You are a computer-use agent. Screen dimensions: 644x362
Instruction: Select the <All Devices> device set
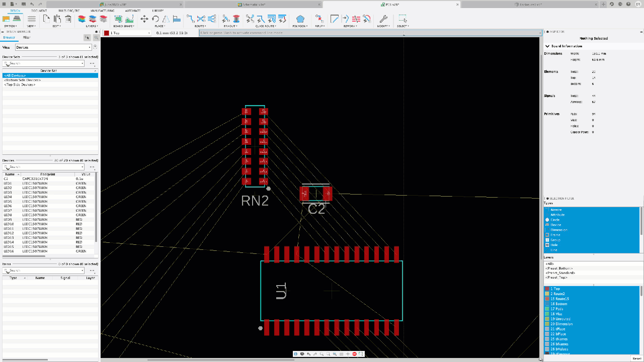click(x=50, y=75)
